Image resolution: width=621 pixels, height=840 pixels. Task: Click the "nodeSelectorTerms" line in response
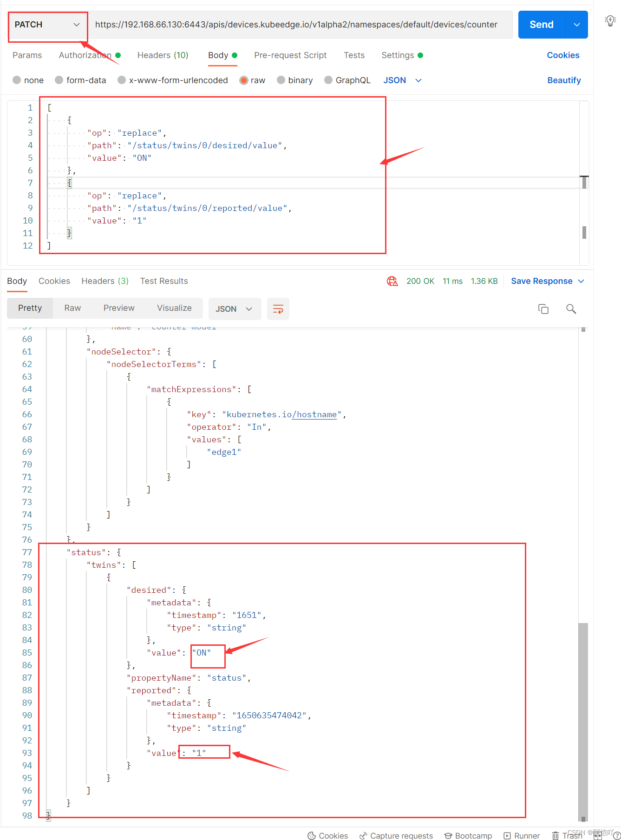[162, 364]
